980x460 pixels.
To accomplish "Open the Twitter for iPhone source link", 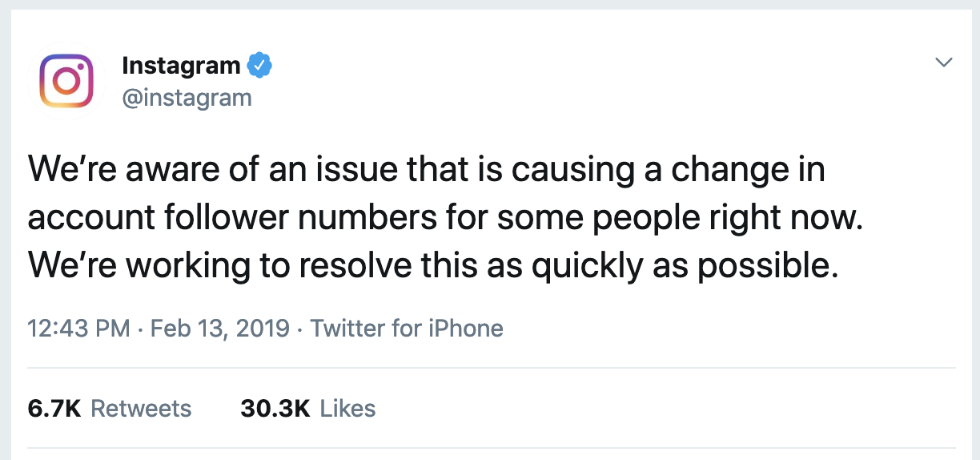I will point(407,329).
